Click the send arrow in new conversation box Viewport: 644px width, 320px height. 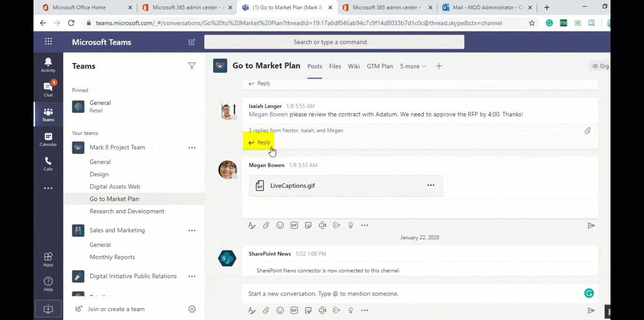click(591, 311)
